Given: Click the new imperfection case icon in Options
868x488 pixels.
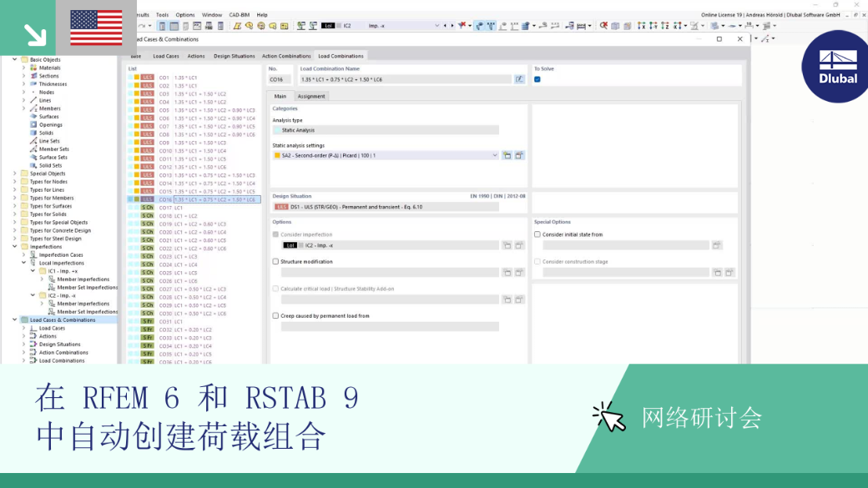Looking at the screenshot, I should click(507, 245).
